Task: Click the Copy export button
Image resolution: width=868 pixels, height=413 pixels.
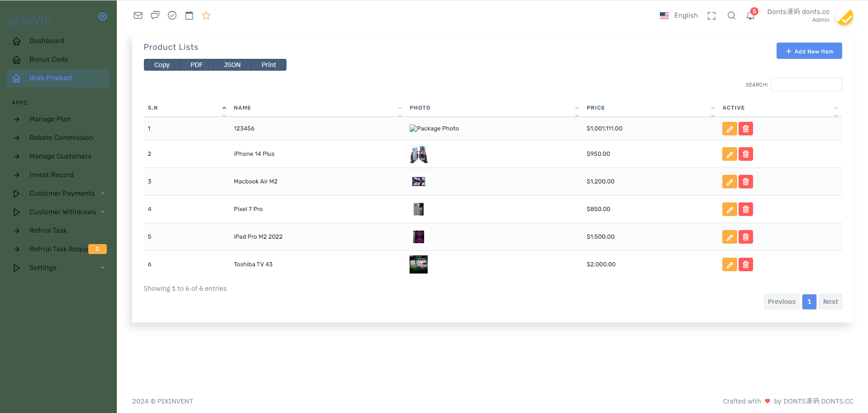Action: point(162,65)
